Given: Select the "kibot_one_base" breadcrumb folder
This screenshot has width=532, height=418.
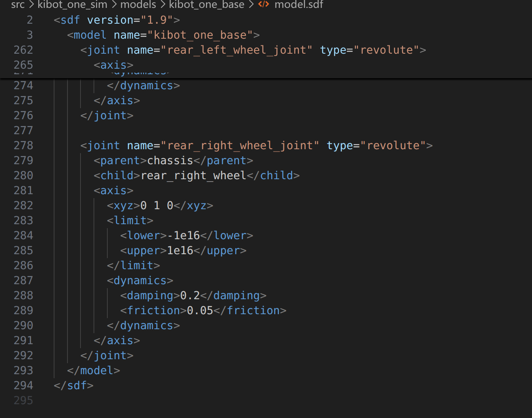Looking at the screenshot, I should [206, 4].
